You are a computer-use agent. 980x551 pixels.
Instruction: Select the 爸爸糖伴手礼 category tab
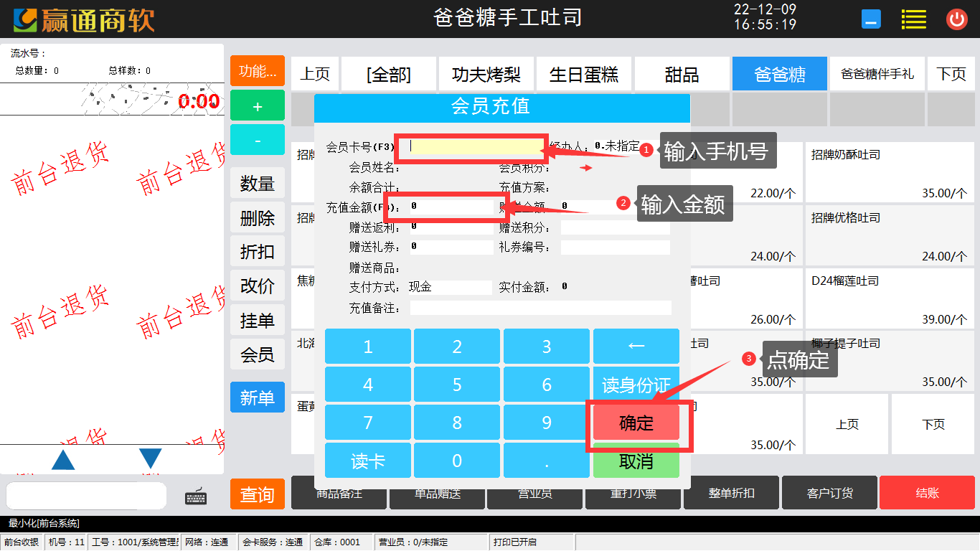[877, 74]
